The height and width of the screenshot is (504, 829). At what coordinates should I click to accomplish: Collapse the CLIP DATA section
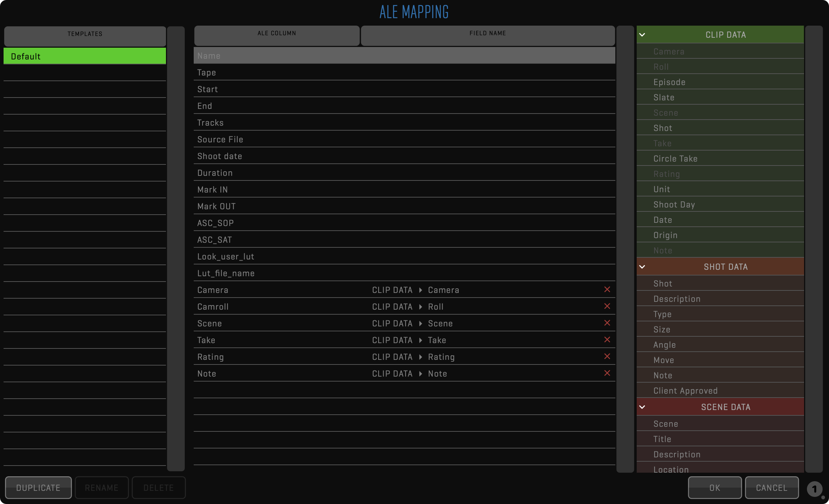tap(642, 35)
